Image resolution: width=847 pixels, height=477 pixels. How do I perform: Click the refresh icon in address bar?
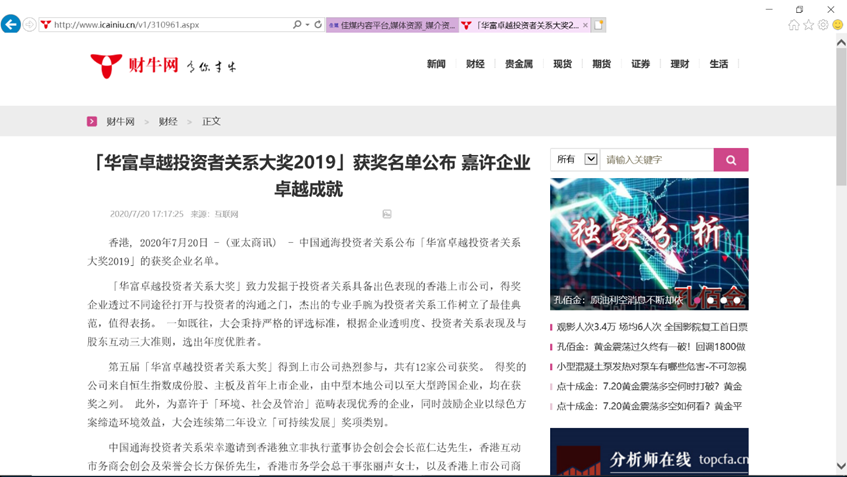[x=318, y=24]
